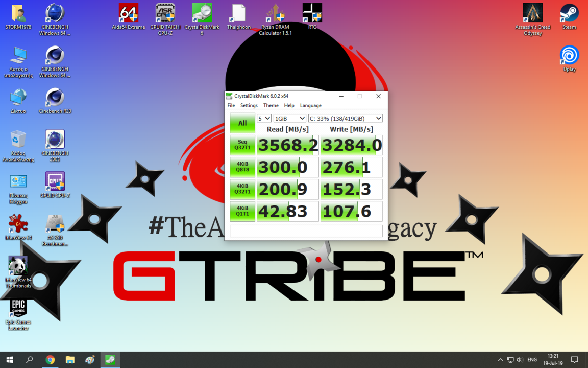Switch ENG input language indicator
Screen dimensions: 588x368
[532, 360]
